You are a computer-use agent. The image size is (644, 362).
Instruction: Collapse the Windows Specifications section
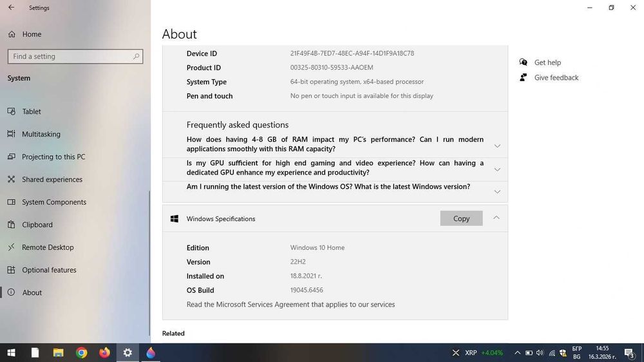[x=496, y=218]
